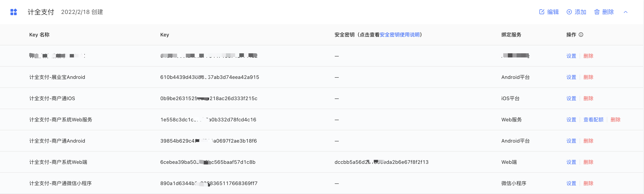This screenshot has height=194, width=644.
Task: Click the application grid icon beside 计全支付
Action: point(14,12)
